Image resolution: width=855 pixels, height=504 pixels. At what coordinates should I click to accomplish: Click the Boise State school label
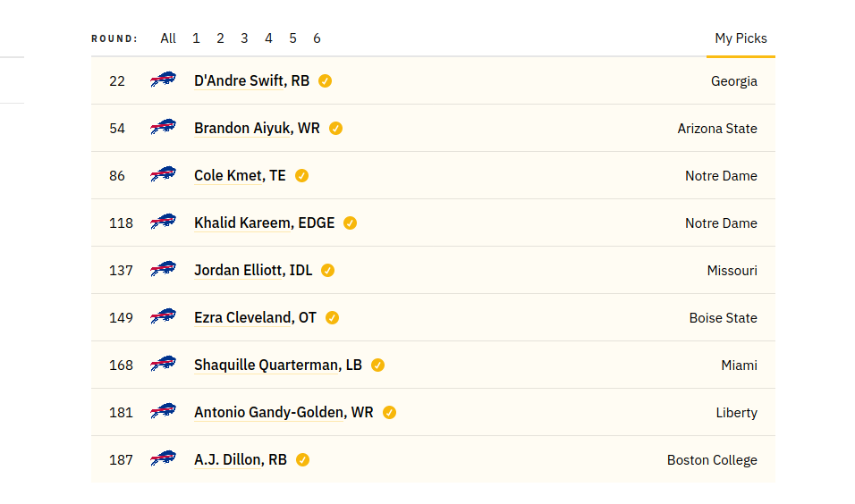pos(723,318)
